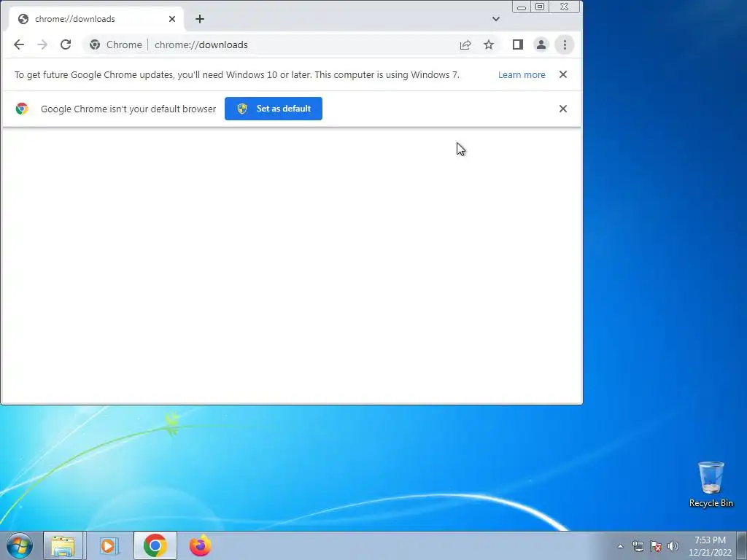Minimize the Chrome window
Viewport: 747px width, 560px height.
[522, 7]
